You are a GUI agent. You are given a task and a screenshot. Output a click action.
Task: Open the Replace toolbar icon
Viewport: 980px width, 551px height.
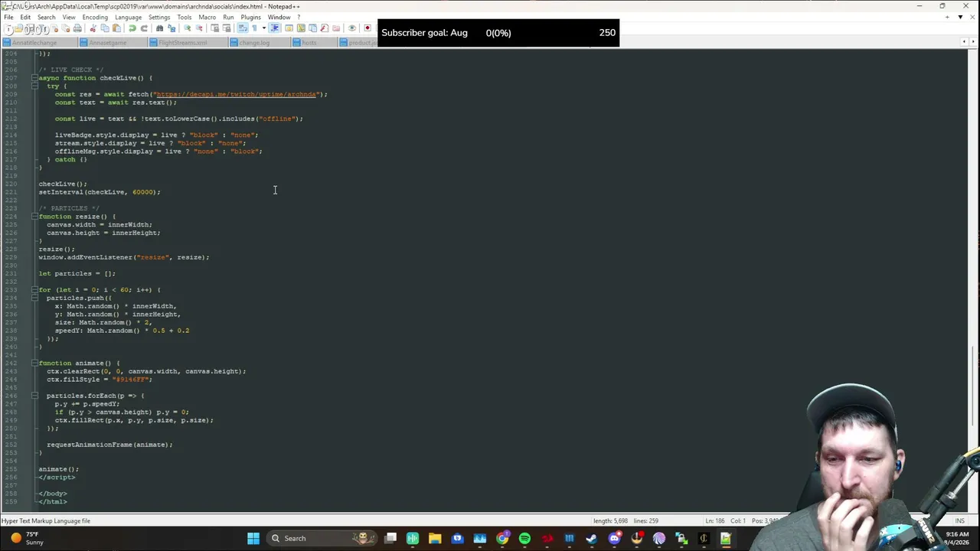171,29
